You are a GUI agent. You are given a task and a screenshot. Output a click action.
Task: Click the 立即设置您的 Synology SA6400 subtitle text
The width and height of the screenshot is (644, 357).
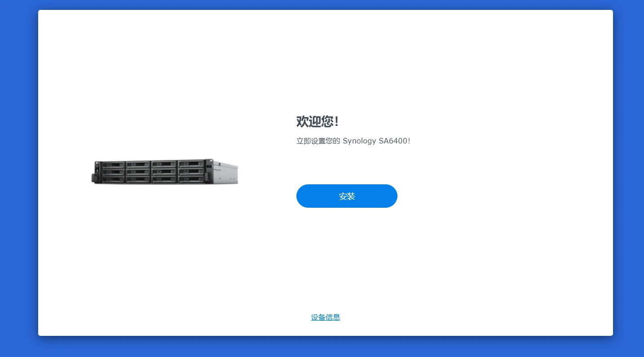(353, 141)
